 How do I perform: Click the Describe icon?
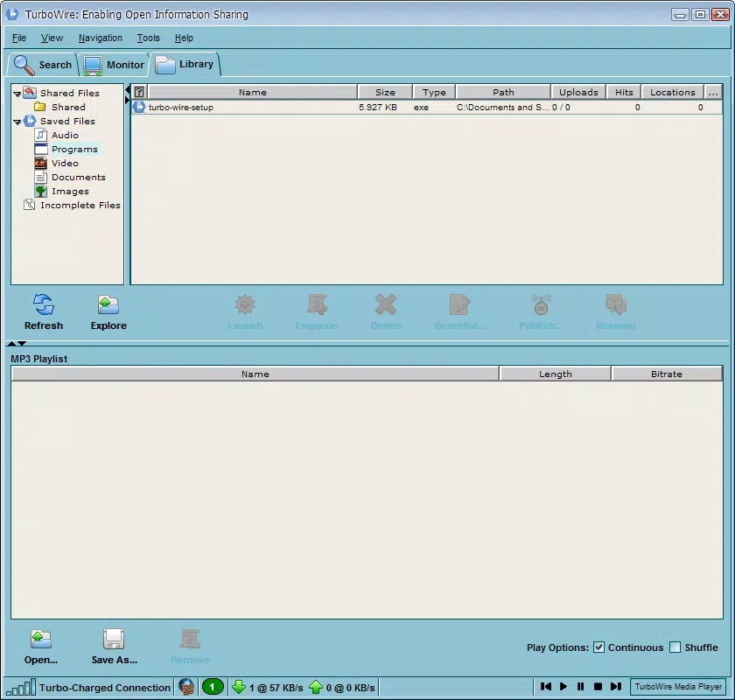[459, 304]
